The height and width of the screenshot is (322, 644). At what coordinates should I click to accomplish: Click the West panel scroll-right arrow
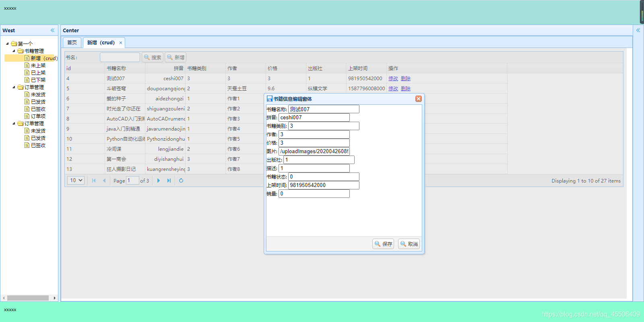(54, 298)
